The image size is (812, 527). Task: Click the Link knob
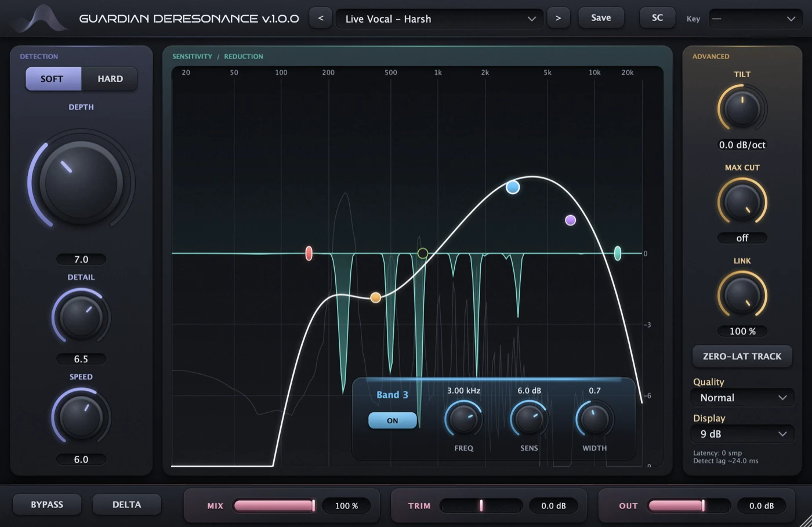[742, 295]
